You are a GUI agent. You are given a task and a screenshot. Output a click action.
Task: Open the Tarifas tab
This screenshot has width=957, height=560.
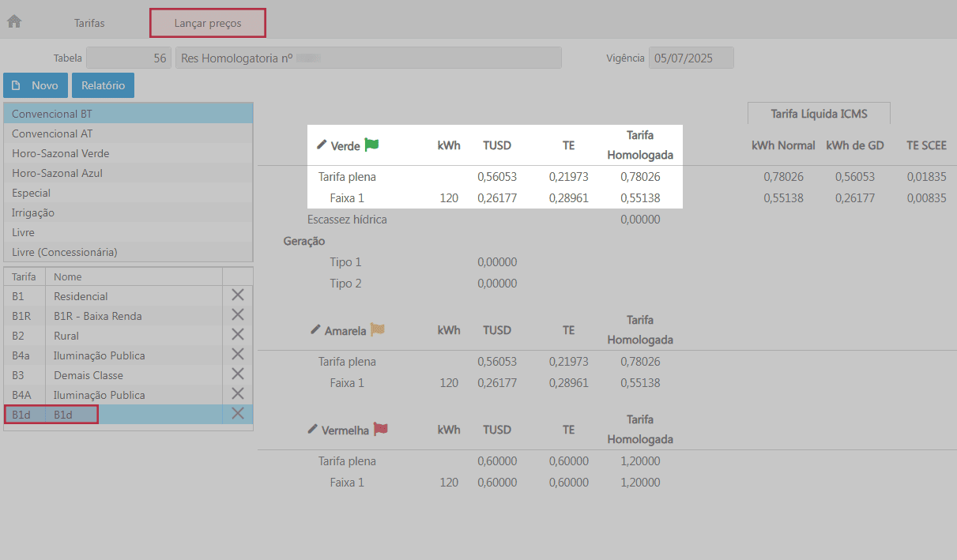tap(89, 23)
